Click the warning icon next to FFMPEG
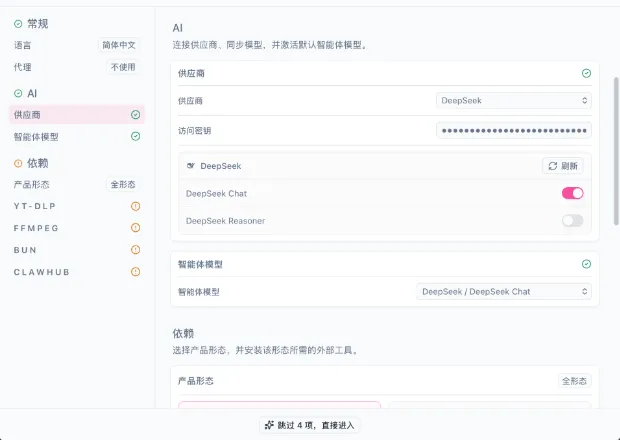The image size is (620, 440). 136,228
